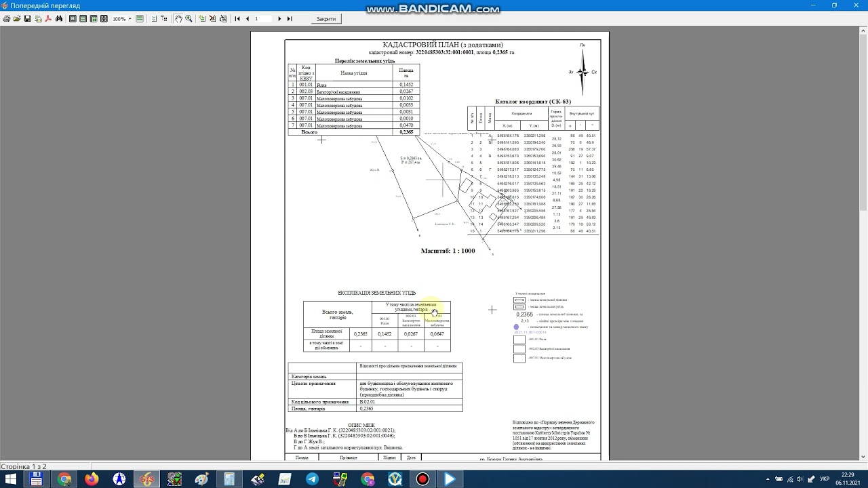Toggle the green full-width zoom button

[140, 19]
